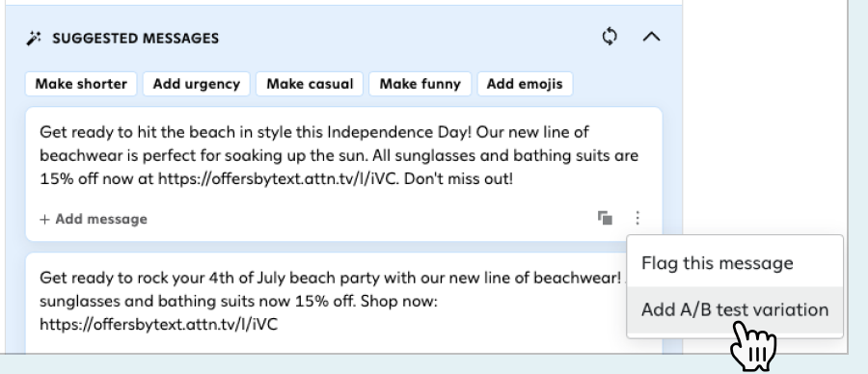The height and width of the screenshot is (374, 868).
Task: Collapse the Suggested Messages panel with the chevron
Action: [x=652, y=37]
